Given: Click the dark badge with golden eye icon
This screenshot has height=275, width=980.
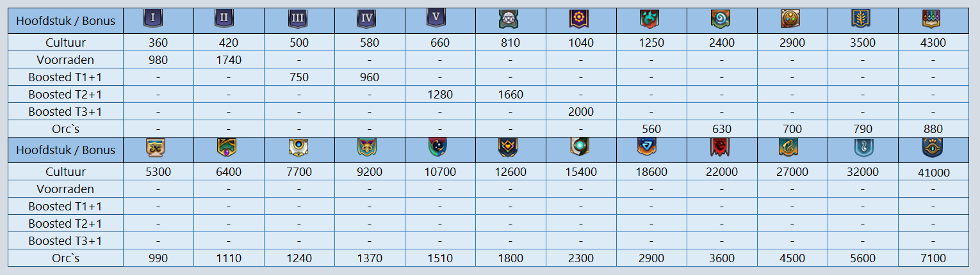Looking at the screenshot, I should coord(932,148).
